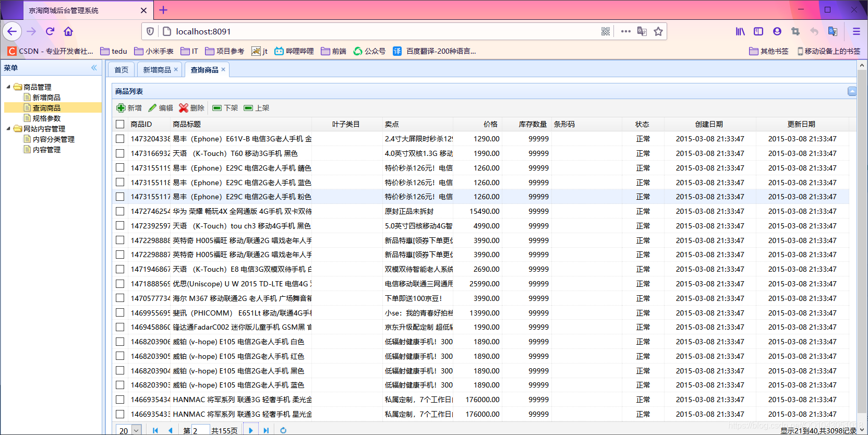Go to first page of the product grid
The height and width of the screenshot is (435, 868).
pyautogui.click(x=155, y=430)
